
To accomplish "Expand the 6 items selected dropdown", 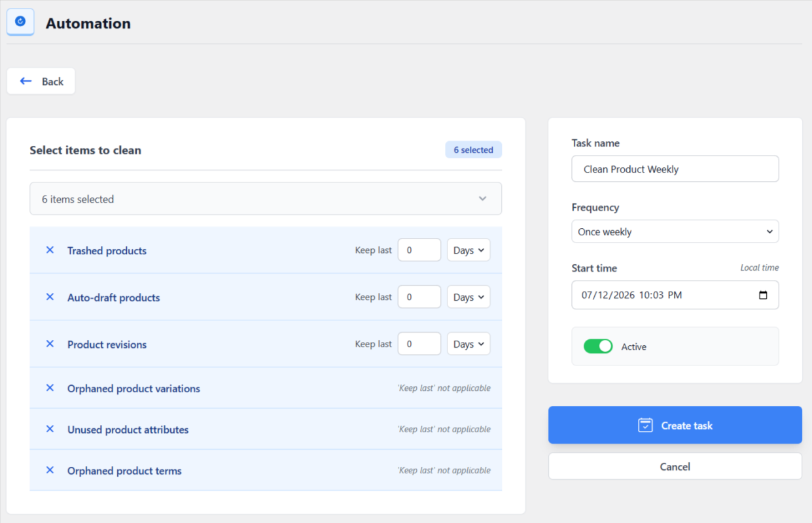I will point(266,199).
